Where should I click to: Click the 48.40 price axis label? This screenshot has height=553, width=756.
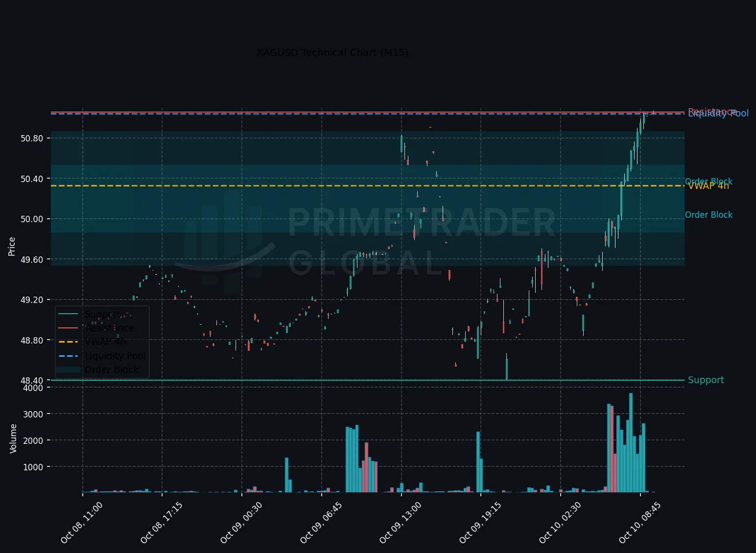(x=32, y=380)
